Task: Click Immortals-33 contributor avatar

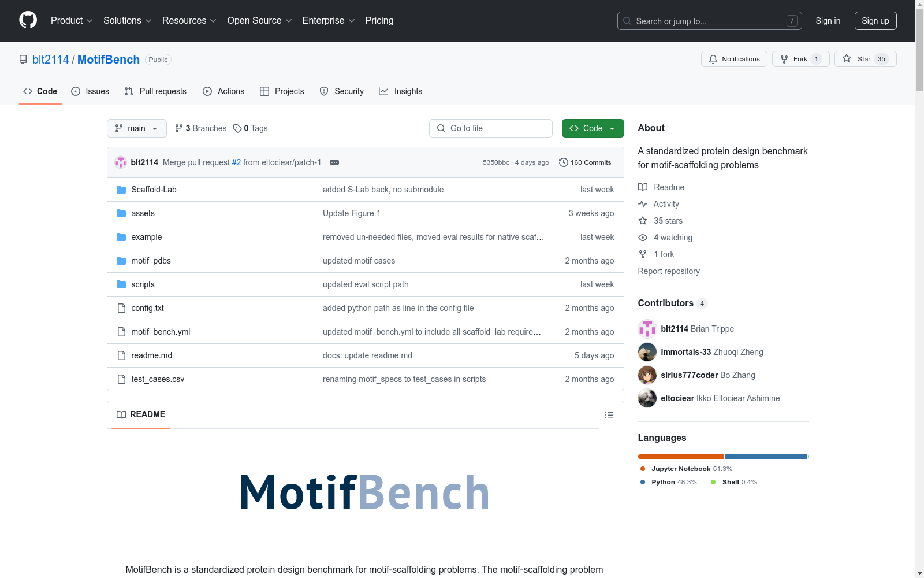Action: [x=647, y=352]
